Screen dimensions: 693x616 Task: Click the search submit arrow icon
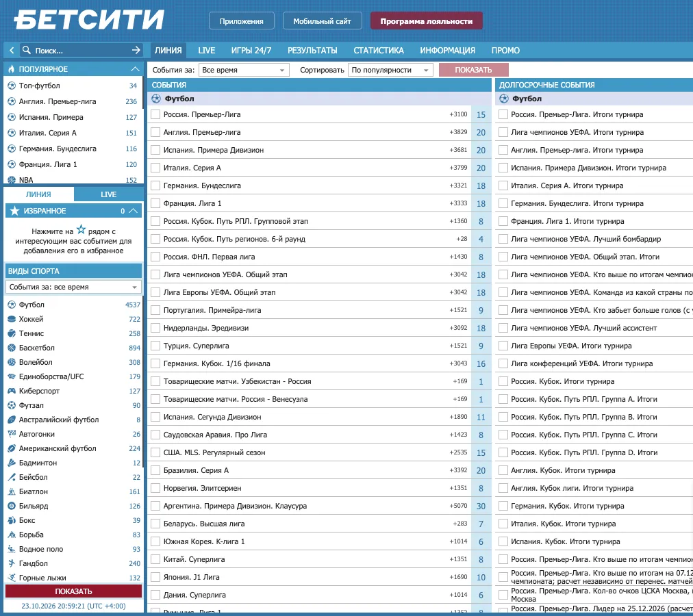coord(136,51)
